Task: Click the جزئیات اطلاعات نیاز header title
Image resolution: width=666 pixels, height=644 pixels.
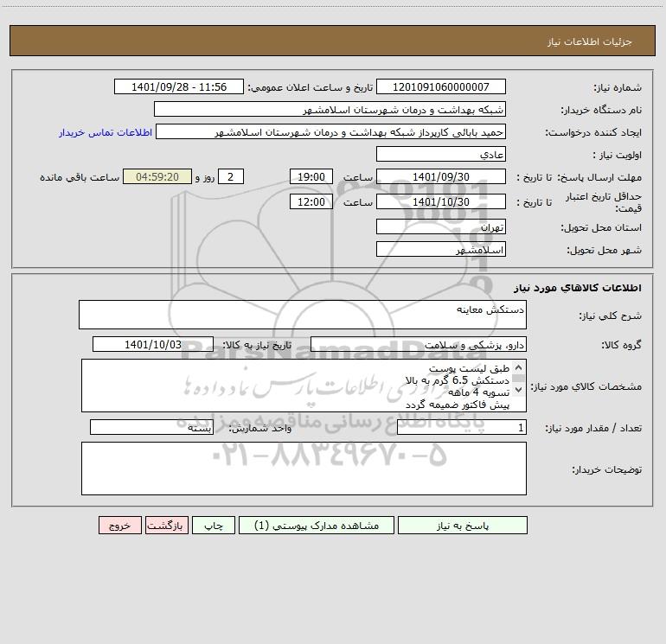Action: [590, 41]
